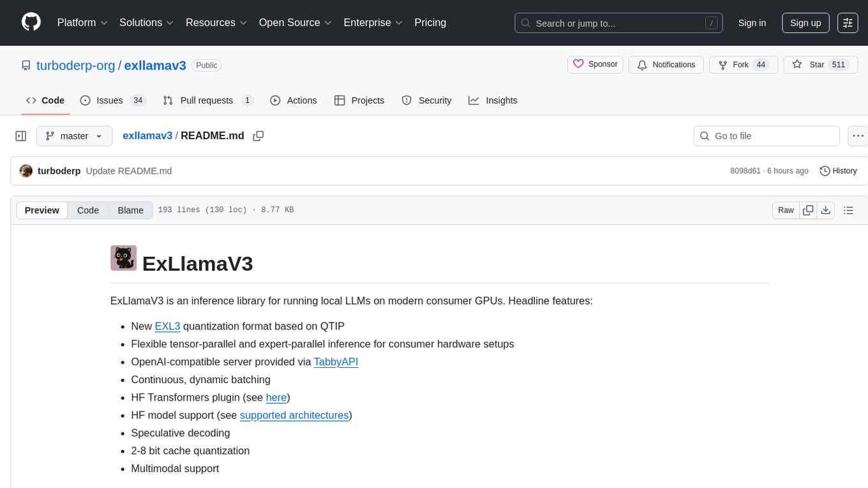Open the more file options menu
The height and width of the screenshot is (488, 868).
pyautogui.click(x=858, y=136)
